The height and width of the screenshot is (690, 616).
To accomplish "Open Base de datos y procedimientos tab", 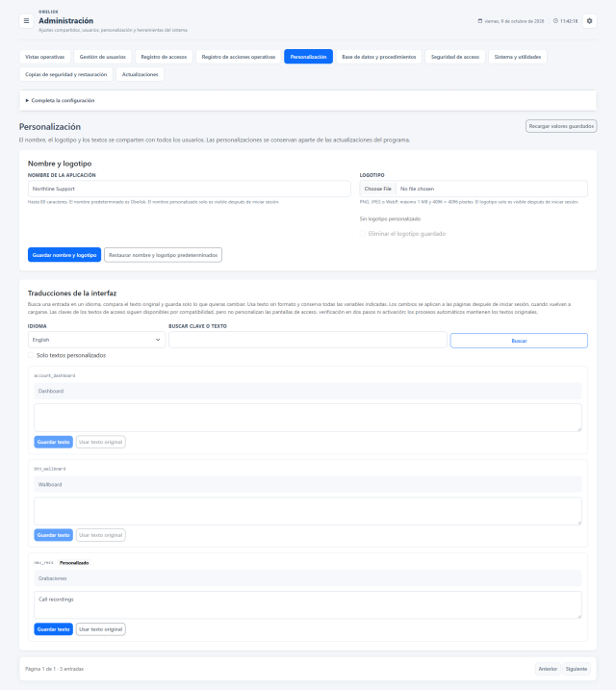I will pyautogui.click(x=379, y=57).
